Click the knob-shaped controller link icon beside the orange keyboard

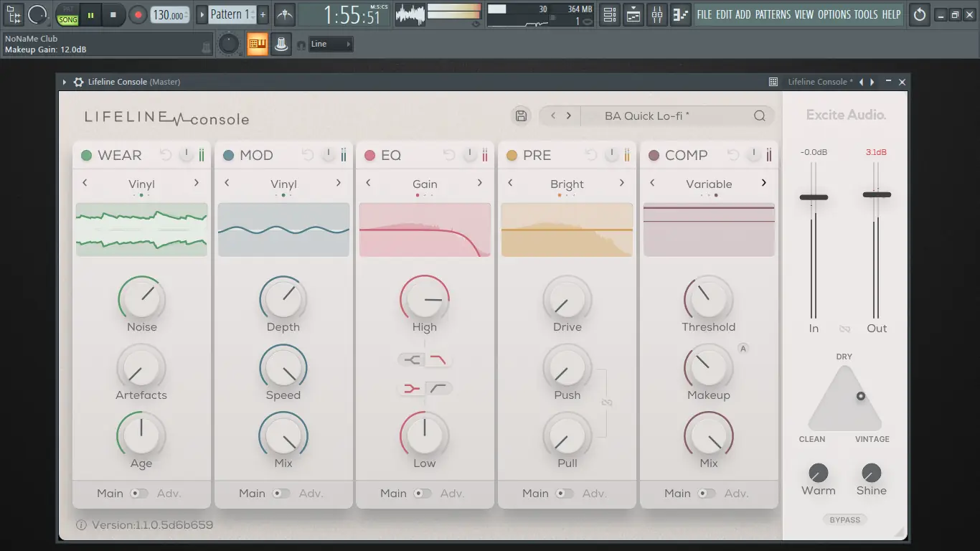281,44
